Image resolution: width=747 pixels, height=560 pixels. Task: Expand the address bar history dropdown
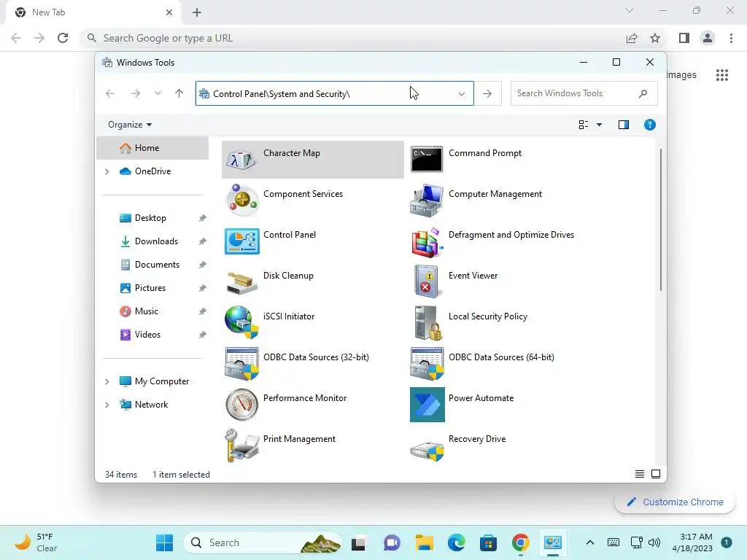pyautogui.click(x=461, y=94)
